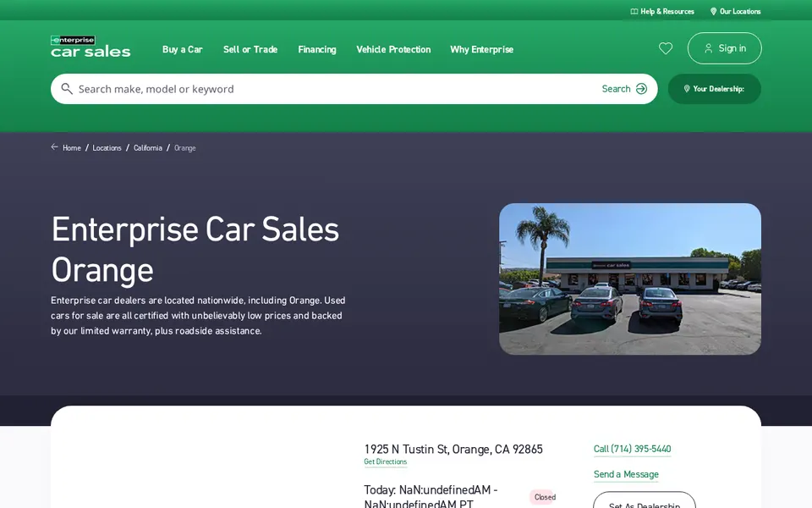Image resolution: width=812 pixels, height=508 pixels.
Task: Click the circled arrow beside Search
Action: pyautogui.click(x=642, y=89)
